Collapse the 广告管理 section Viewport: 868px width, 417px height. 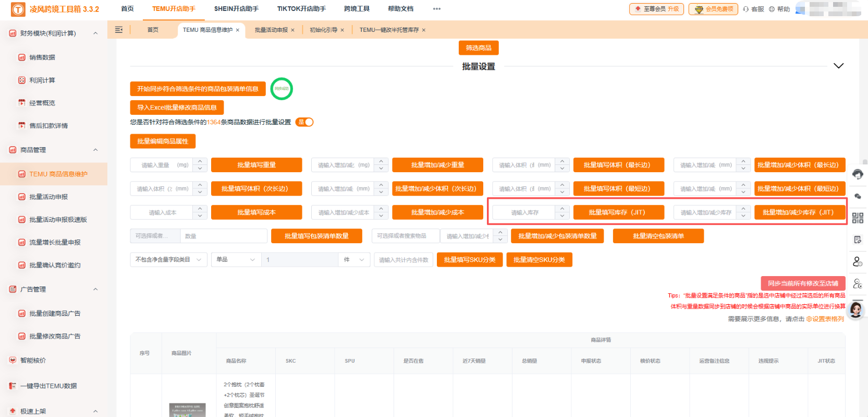(95, 290)
